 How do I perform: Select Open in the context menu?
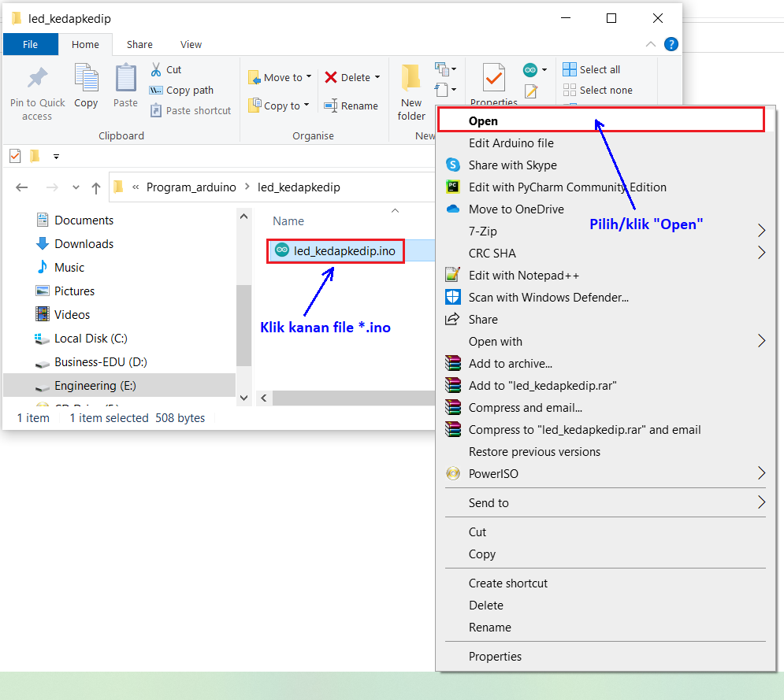pos(601,120)
